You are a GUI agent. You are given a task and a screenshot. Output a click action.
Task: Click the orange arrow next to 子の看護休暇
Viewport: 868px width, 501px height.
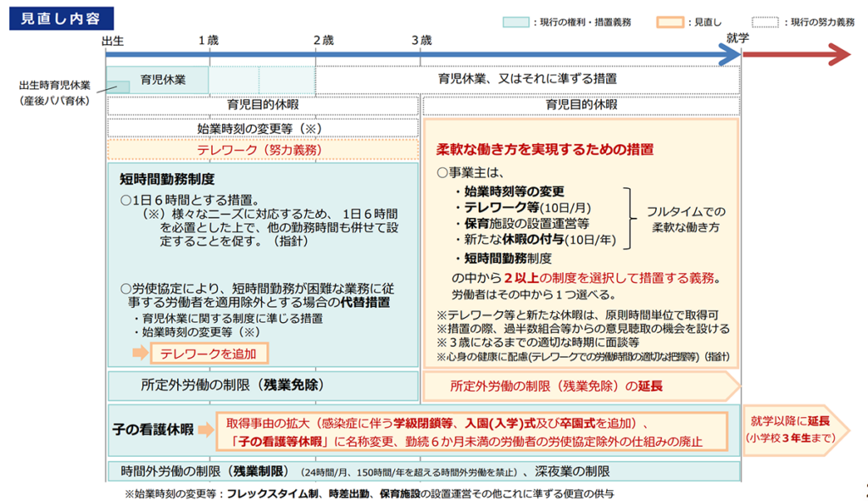tap(207, 431)
